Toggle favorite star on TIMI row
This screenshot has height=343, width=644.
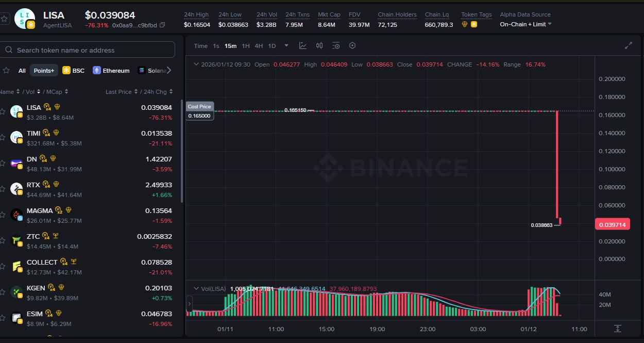click(3, 137)
